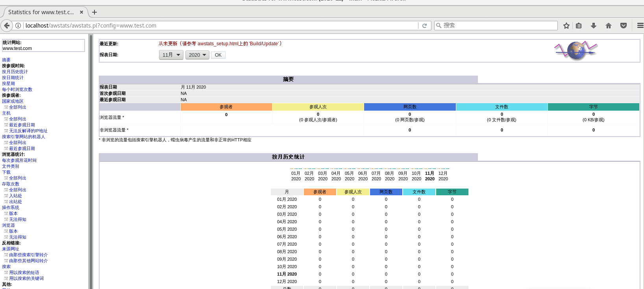The width and height of the screenshot is (644, 289).
Task: Click the small icon beside 无法反解译的IP地址
Action: tap(6, 131)
